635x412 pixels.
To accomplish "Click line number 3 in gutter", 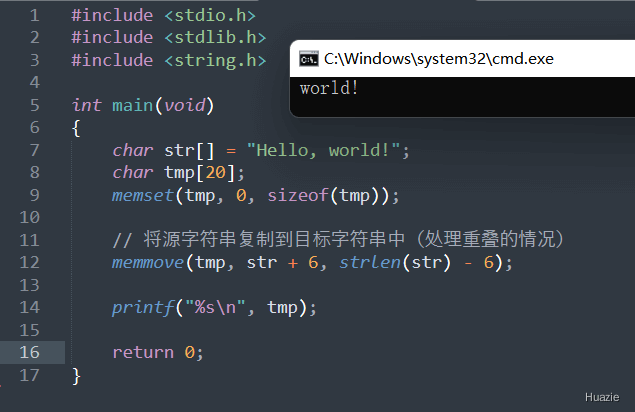I will pos(34,60).
